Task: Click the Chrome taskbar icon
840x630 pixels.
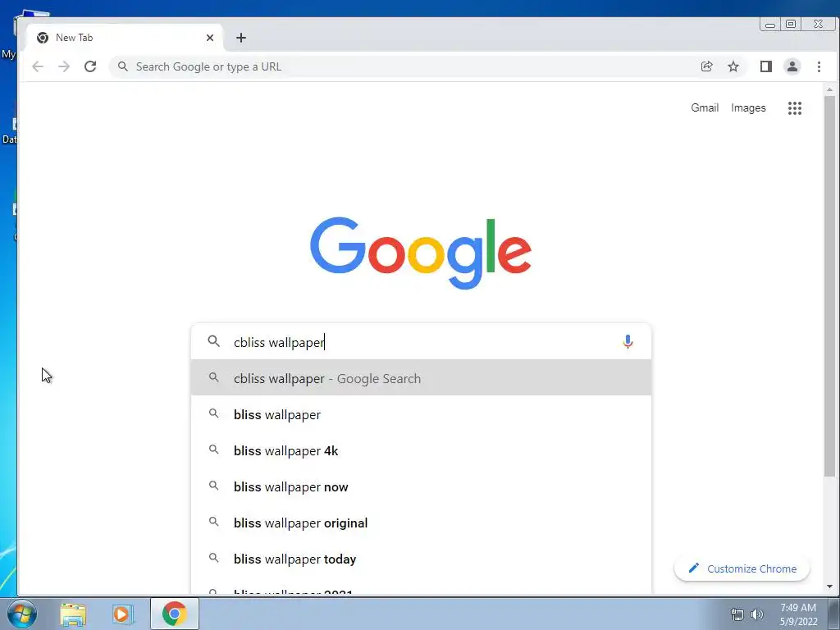Action: tap(174, 614)
